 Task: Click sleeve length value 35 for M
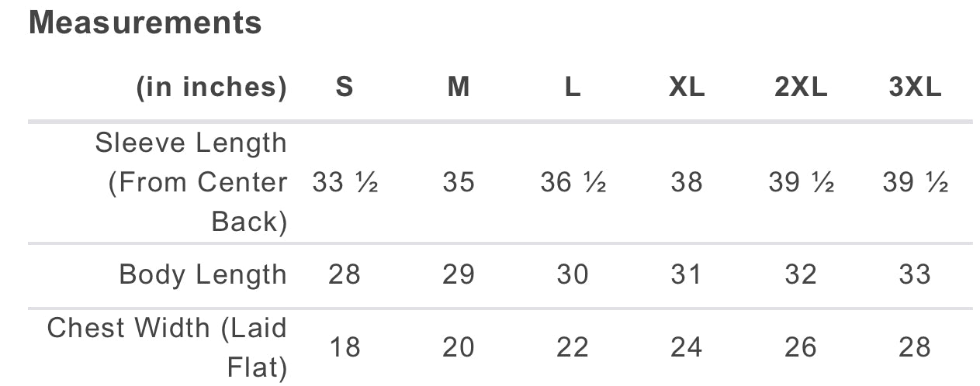459,183
